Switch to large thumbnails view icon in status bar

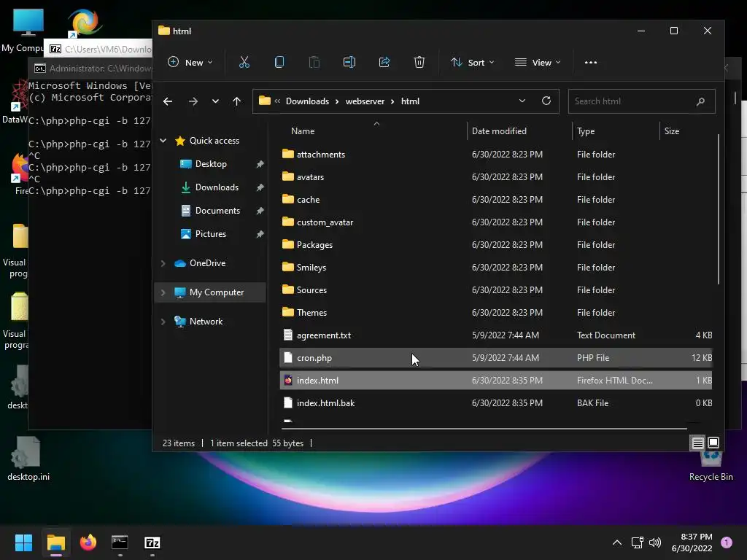[713, 443]
